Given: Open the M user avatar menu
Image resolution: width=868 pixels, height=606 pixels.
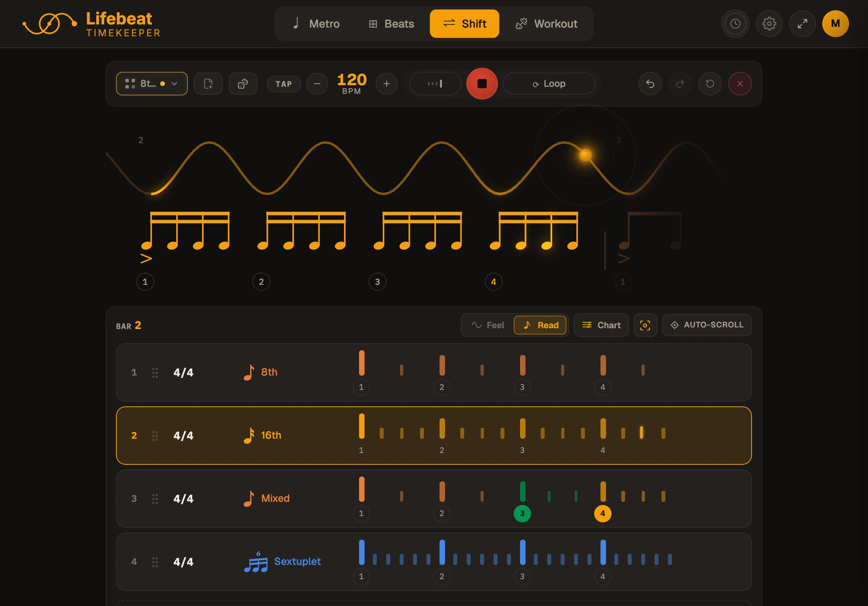Looking at the screenshot, I should pyautogui.click(x=836, y=24).
